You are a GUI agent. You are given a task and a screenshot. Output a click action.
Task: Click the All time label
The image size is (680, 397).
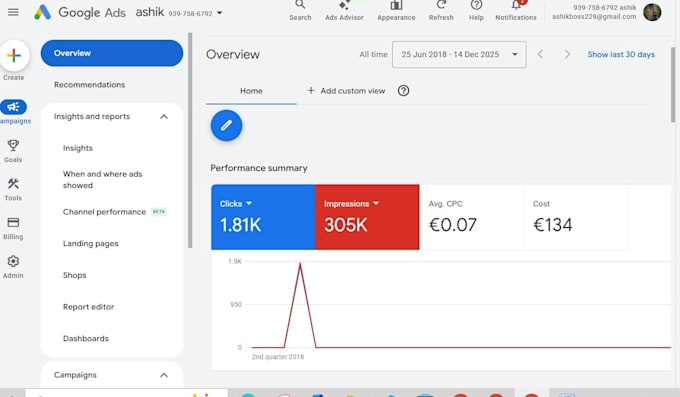373,54
